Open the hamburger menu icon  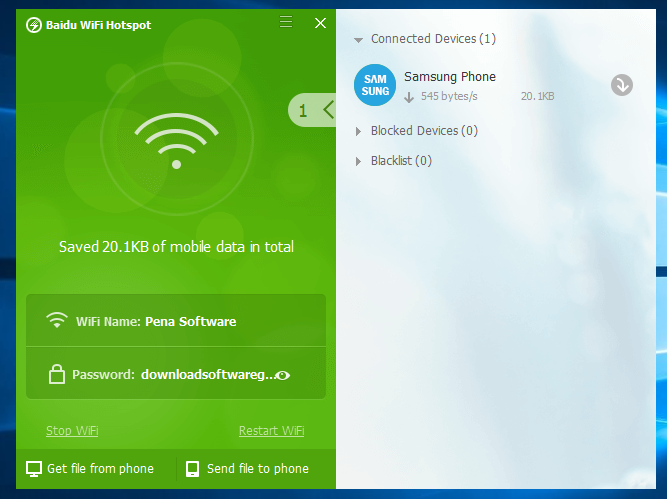click(x=286, y=22)
